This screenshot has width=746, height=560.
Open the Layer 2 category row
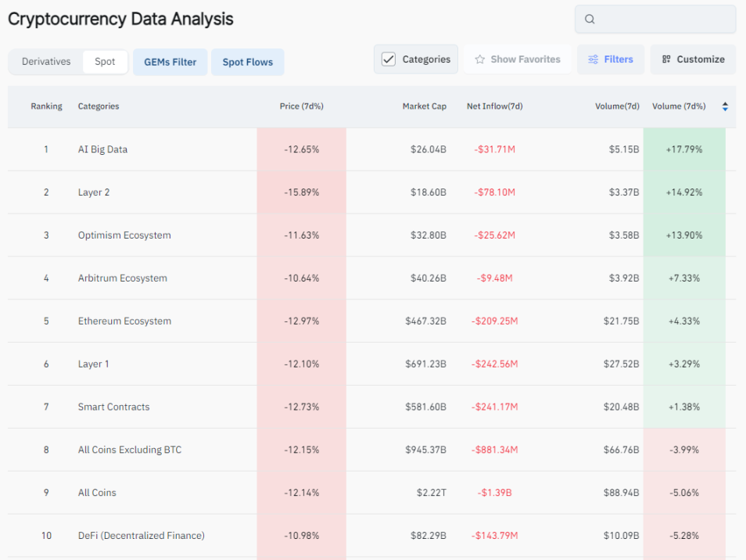[94, 192]
